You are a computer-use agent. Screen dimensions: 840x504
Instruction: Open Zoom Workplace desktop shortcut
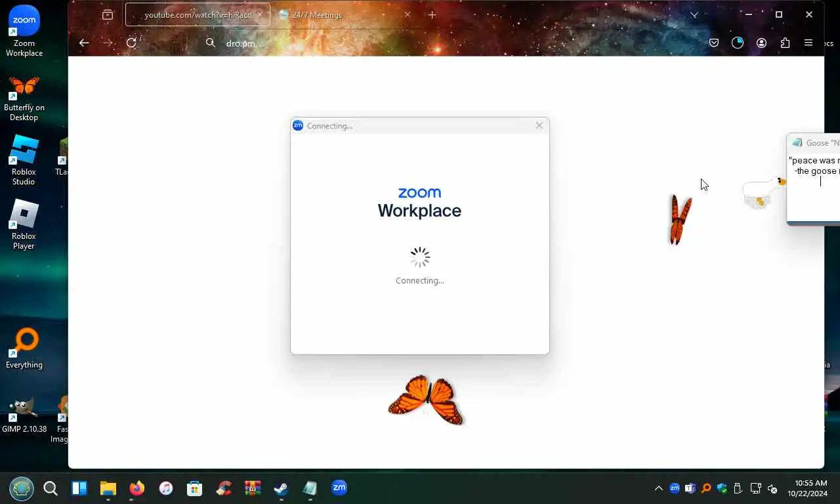[x=24, y=31]
